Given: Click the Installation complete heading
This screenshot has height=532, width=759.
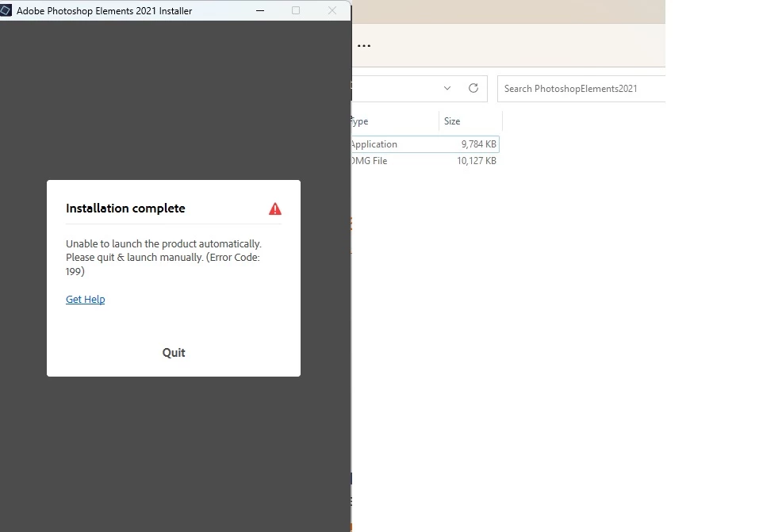Looking at the screenshot, I should coord(125,209).
